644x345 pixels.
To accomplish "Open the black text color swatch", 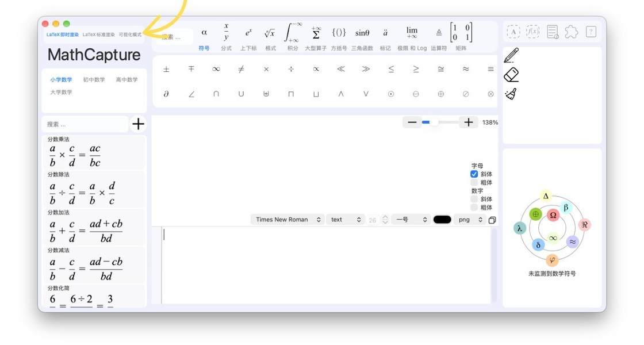I will (442, 220).
